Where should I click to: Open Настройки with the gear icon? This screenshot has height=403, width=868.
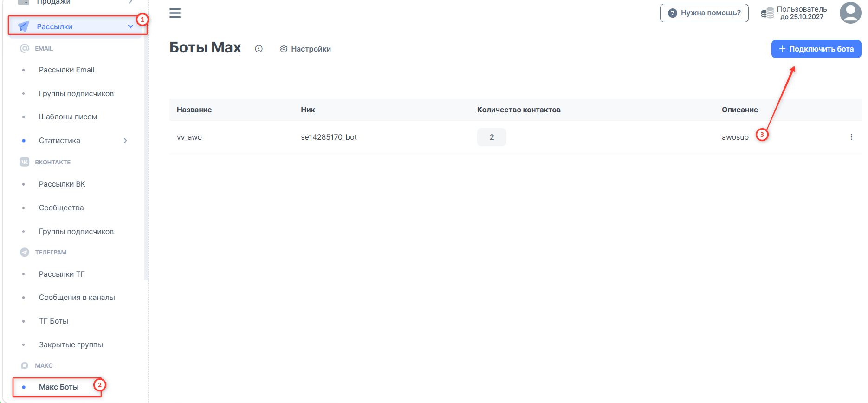coord(284,49)
